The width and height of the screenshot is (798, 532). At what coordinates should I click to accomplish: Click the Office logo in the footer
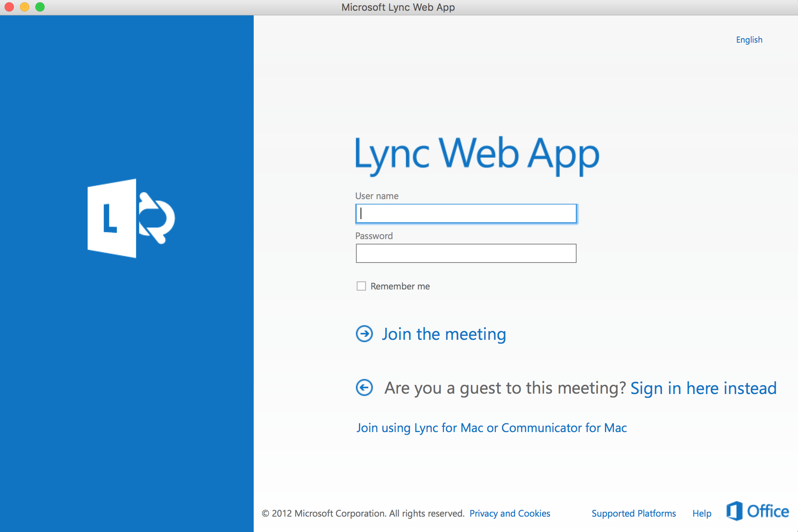757,511
